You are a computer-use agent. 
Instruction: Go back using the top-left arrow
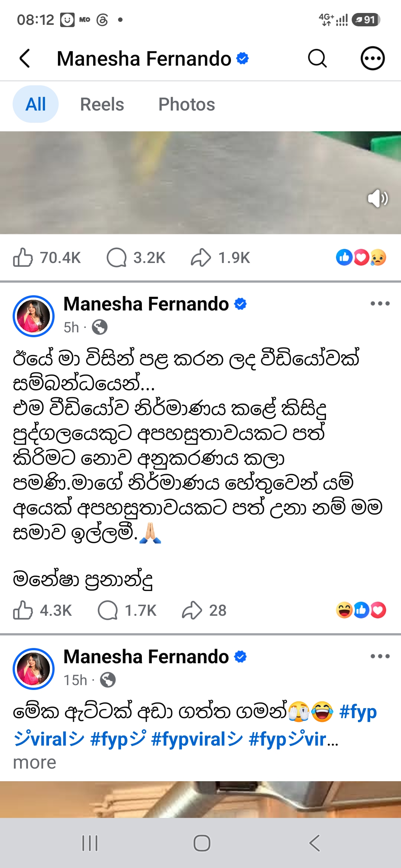coord(25,58)
